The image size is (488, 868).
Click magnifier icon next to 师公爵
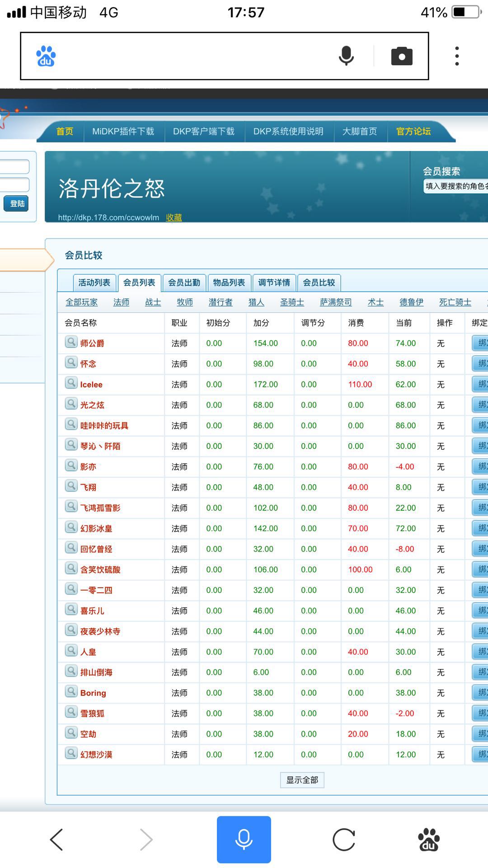click(71, 342)
